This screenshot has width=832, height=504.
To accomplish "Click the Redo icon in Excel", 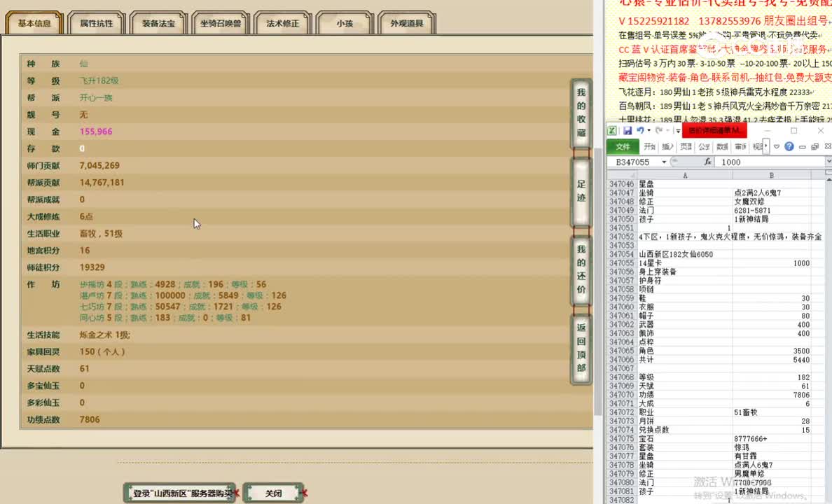I will click(x=660, y=130).
